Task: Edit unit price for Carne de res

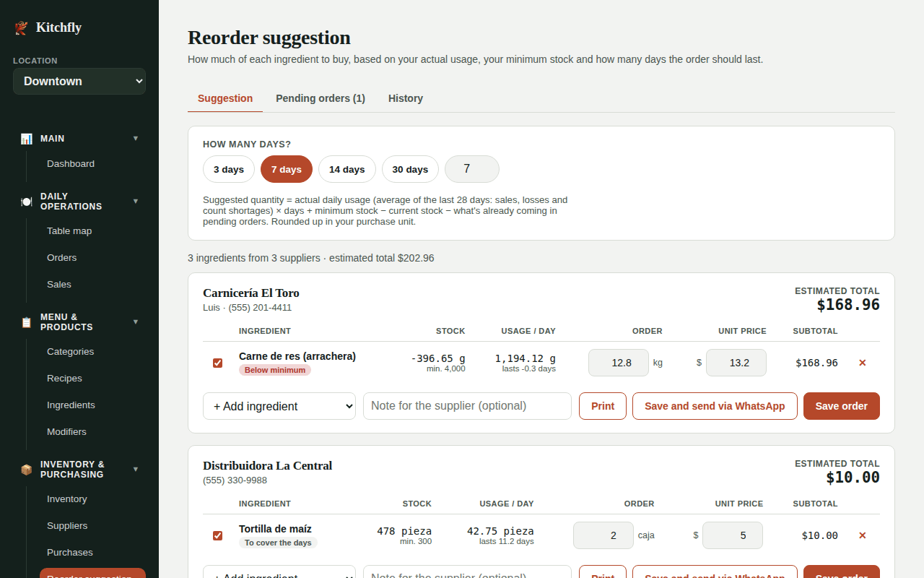Action: pos(736,363)
